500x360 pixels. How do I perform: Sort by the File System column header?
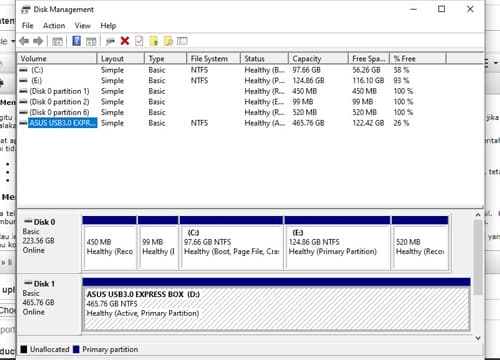point(213,59)
